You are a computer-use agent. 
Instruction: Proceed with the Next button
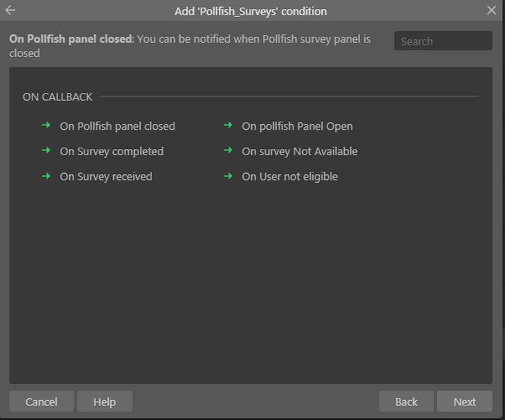click(464, 402)
